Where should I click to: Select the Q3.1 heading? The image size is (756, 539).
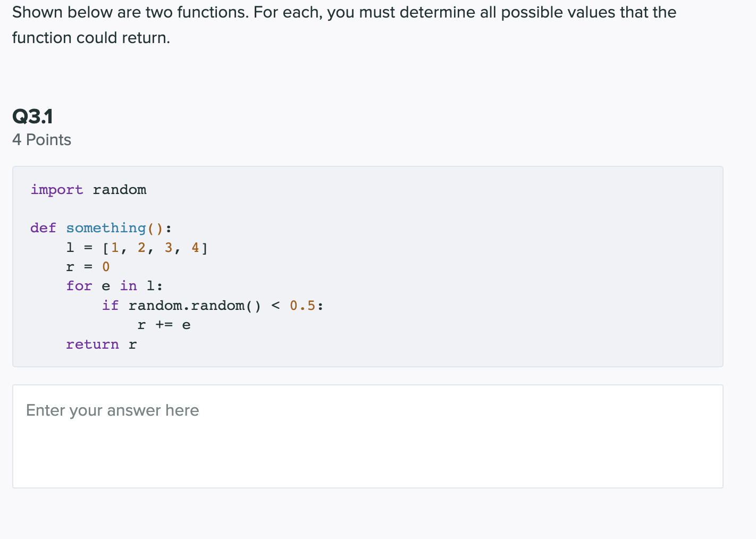pos(32,116)
